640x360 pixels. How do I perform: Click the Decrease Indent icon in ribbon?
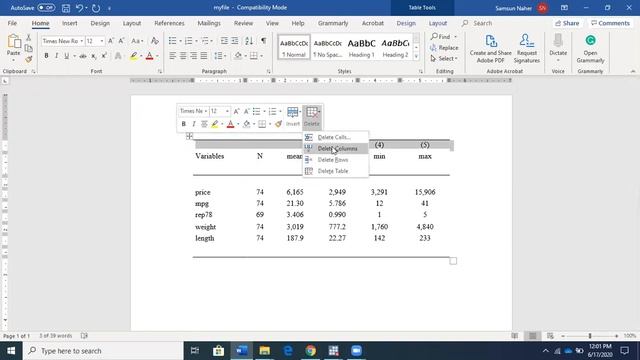[224, 41]
